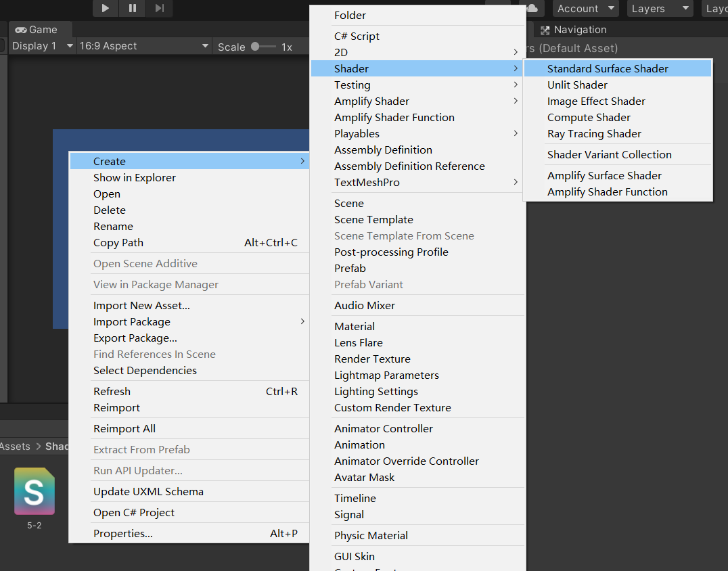Select Ray Tracing Shader
Image resolution: width=728 pixels, height=571 pixels.
pyautogui.click(x=618, y=134)
